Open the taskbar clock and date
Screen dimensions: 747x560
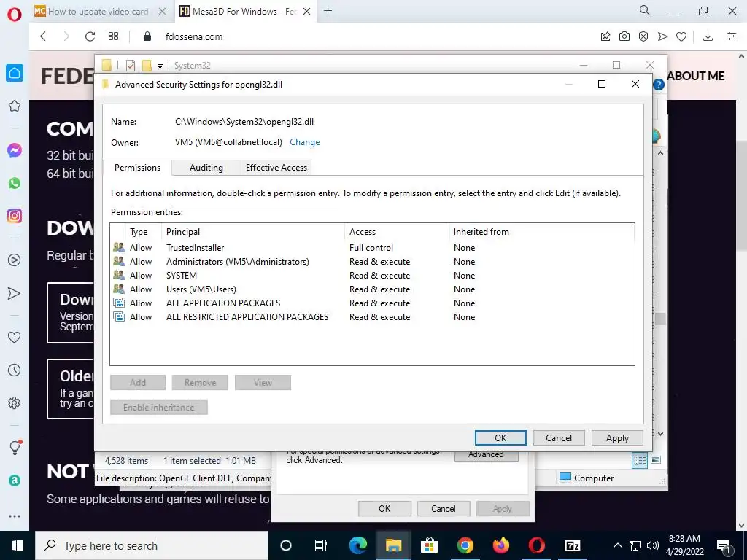pyautogui.click(x=684, y=545)
